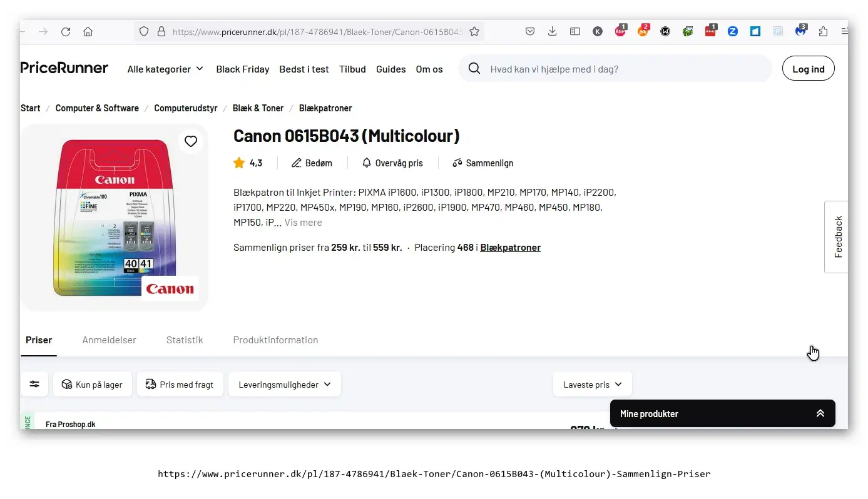This screenshot has width=868, height=499.
Task: Expand description with Vis mere
Action: [304, 223]
